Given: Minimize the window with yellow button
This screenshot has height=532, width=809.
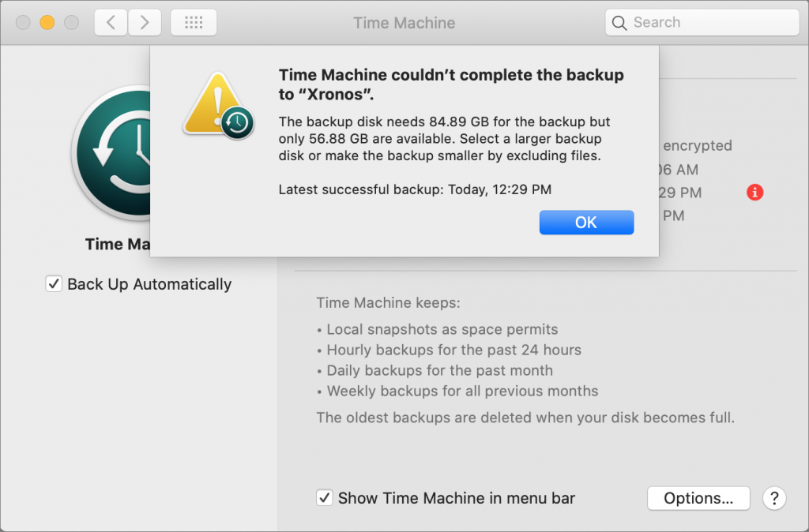Looking at the screenshot, I should pos(47,23).
